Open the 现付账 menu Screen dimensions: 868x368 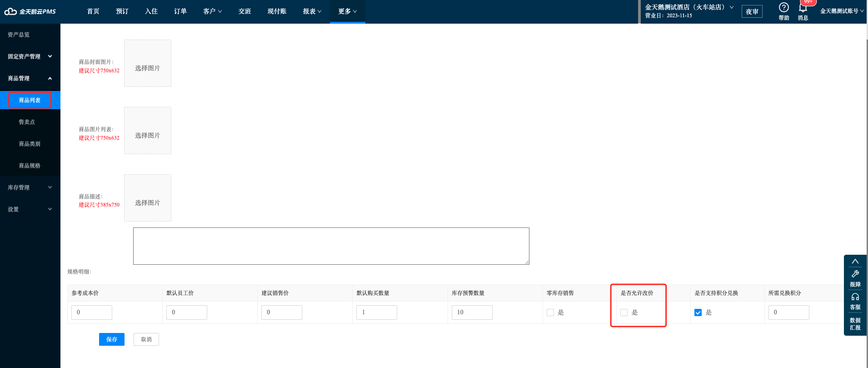point(277,11)
